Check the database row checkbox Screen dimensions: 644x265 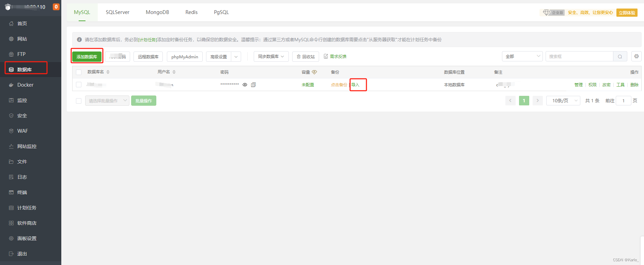tap(79, 85)
